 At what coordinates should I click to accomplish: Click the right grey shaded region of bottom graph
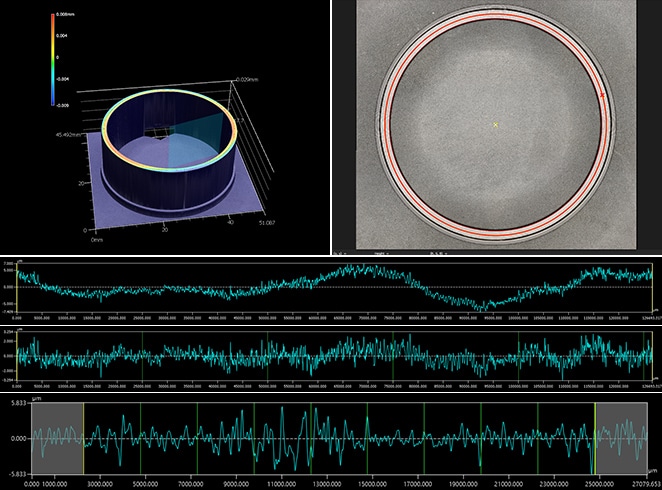tap(626, 439)
